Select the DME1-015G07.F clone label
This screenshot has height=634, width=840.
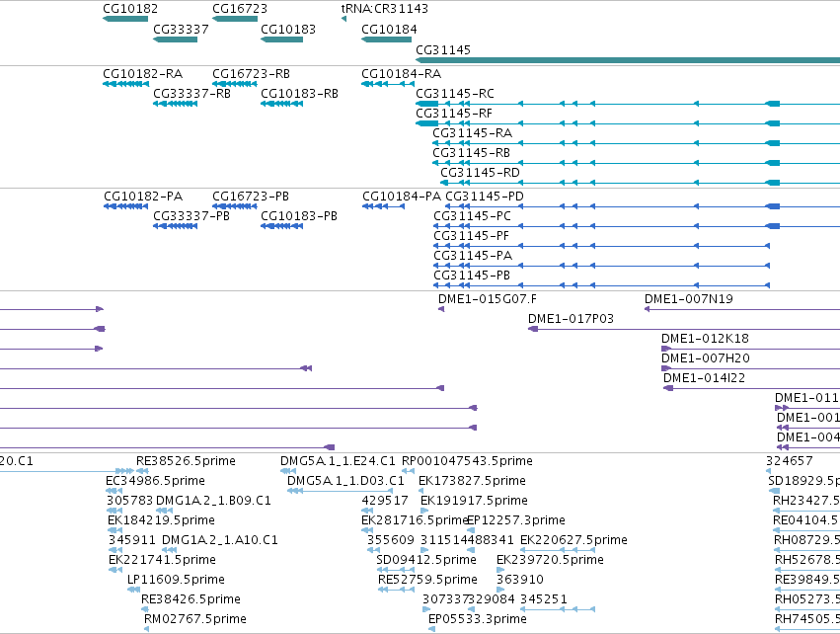488,299
